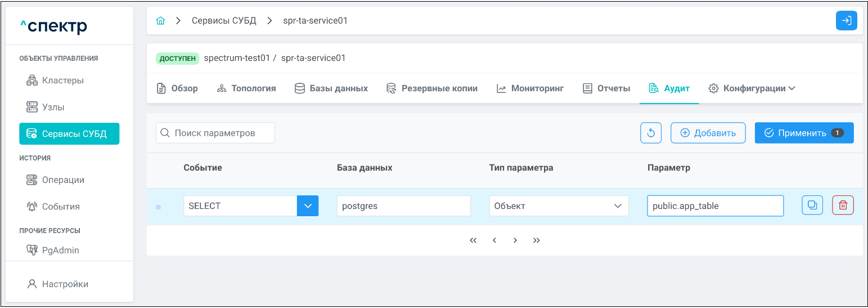Open События in the history section

[x=60, y=207]
